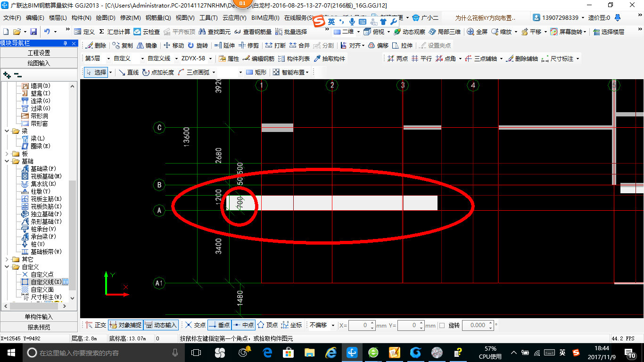Toggle 对象捕捉 object snap
The image size is (644, 362).
point(125,325)
